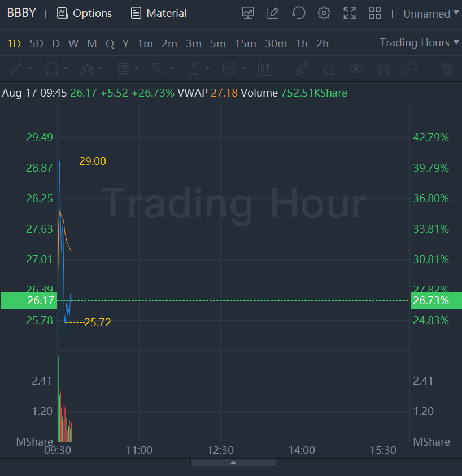Image resolution: width=462 pixels, height=476 pixels.
Task: Toggle drawings visibility eye icon
Action: (356, 69)
